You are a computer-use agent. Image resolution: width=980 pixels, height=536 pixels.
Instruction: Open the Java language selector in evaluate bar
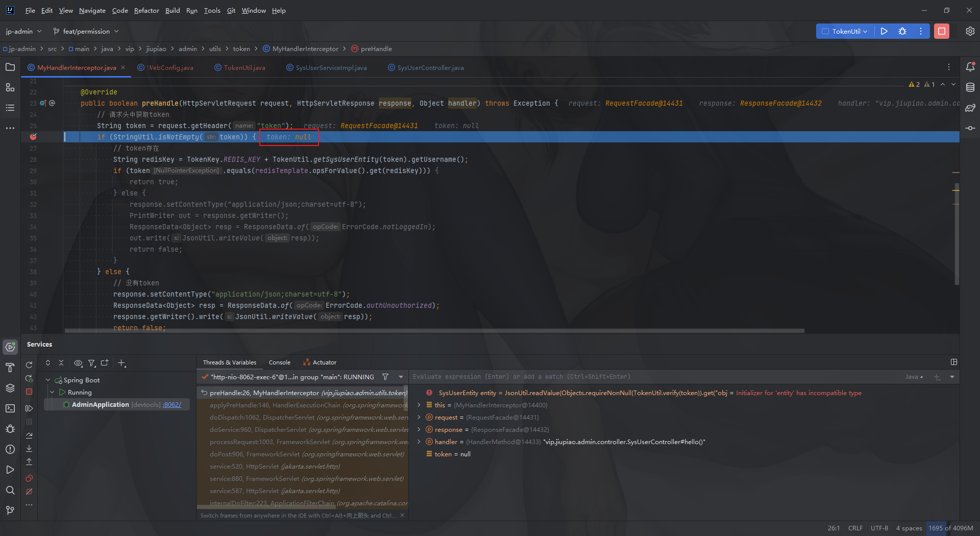914,377
